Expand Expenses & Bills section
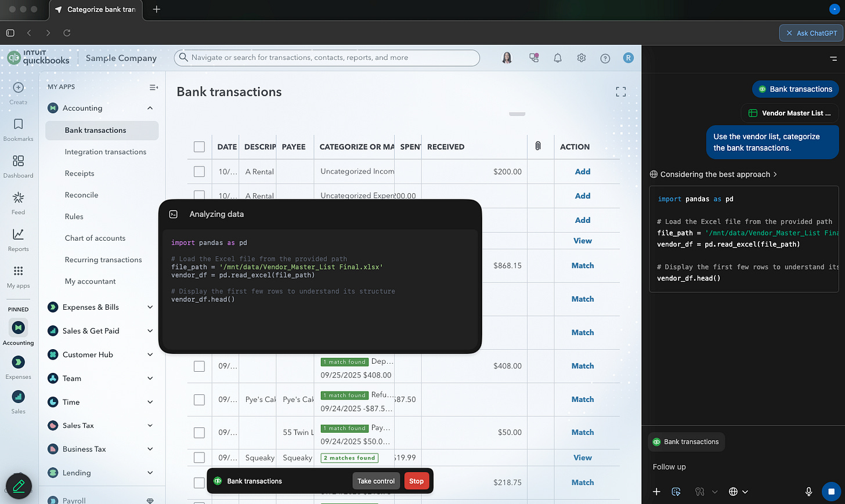 coord(150,307)
